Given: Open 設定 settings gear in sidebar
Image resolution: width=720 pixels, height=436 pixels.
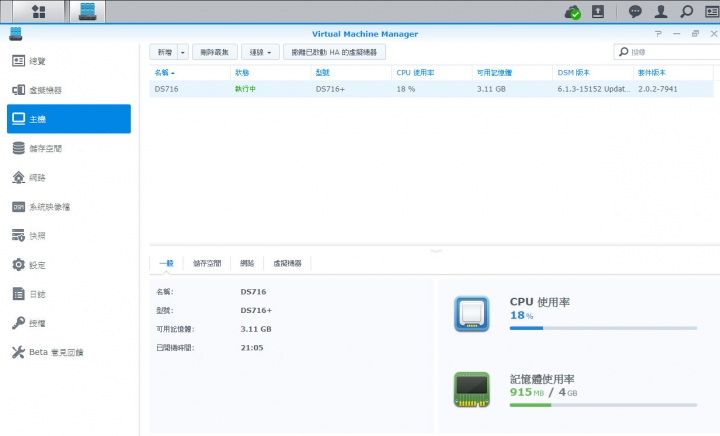Looking at the screenshot, I should click(69, 265).
